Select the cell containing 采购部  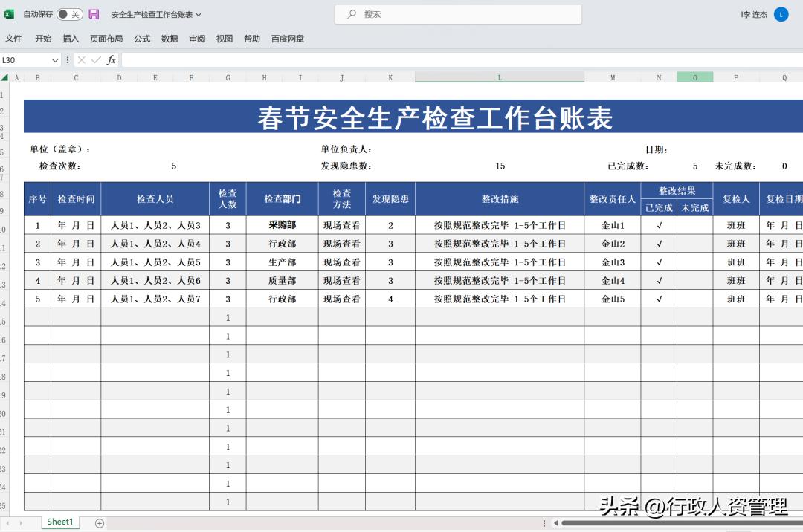281,224
